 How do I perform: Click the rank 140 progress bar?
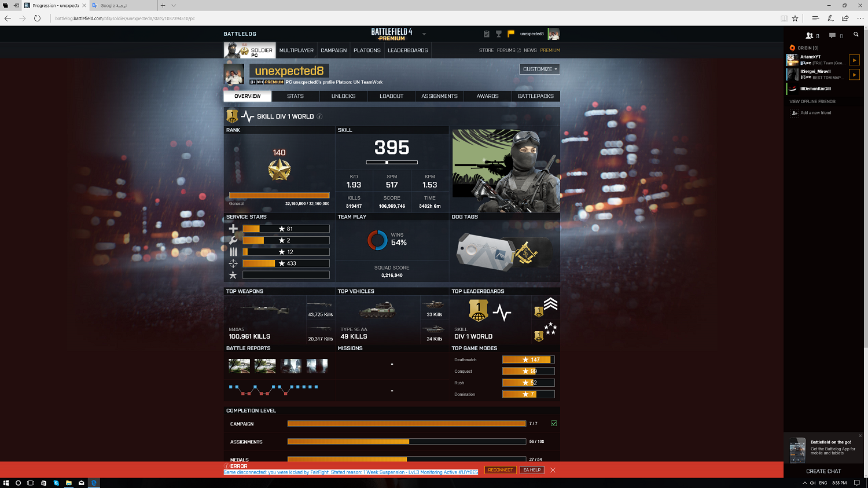pos(279,195)
